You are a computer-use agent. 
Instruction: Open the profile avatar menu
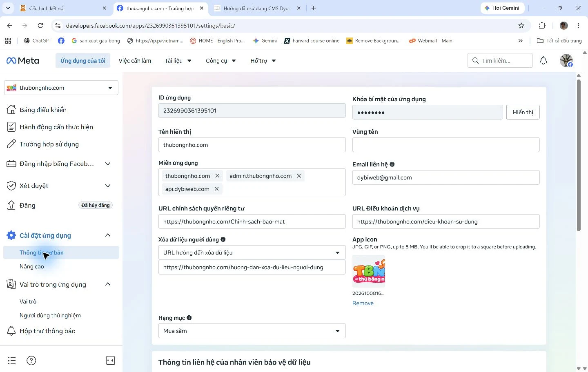pos(566,60)
